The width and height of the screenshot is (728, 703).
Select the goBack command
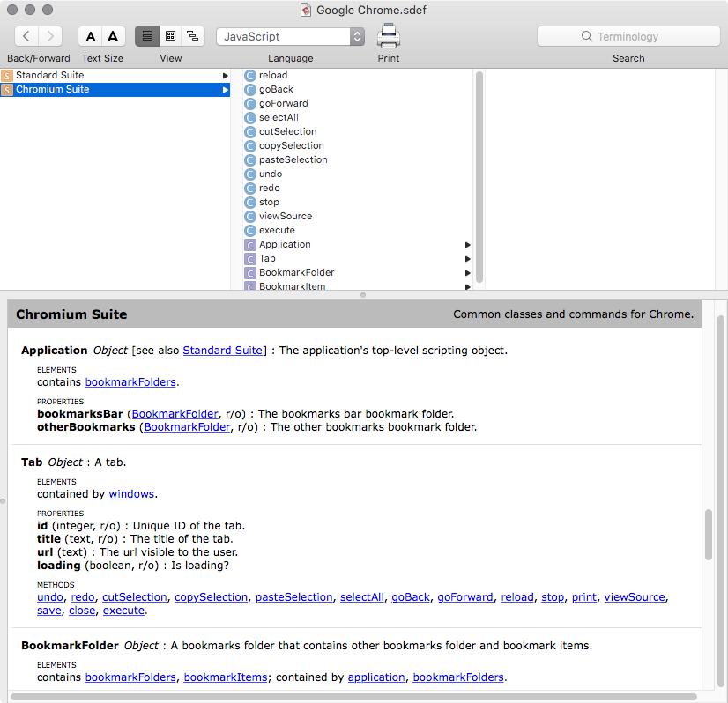click(276, 89)
